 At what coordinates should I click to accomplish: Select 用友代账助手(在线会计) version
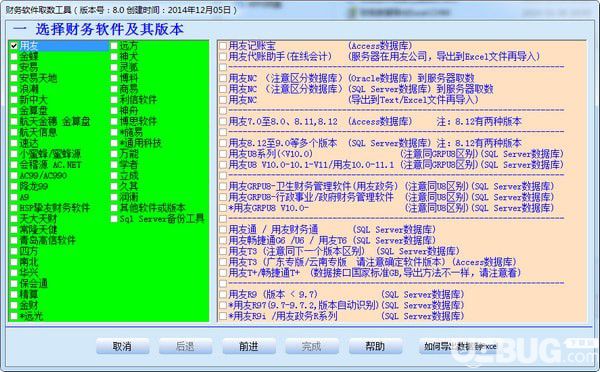pyautogui.click(x=223, y=57)
